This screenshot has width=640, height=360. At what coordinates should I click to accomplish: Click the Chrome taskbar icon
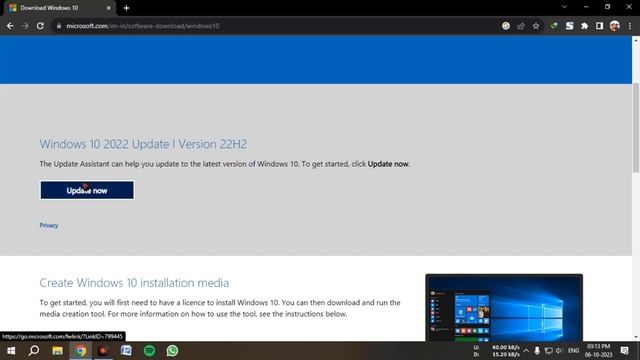point(80,351)
